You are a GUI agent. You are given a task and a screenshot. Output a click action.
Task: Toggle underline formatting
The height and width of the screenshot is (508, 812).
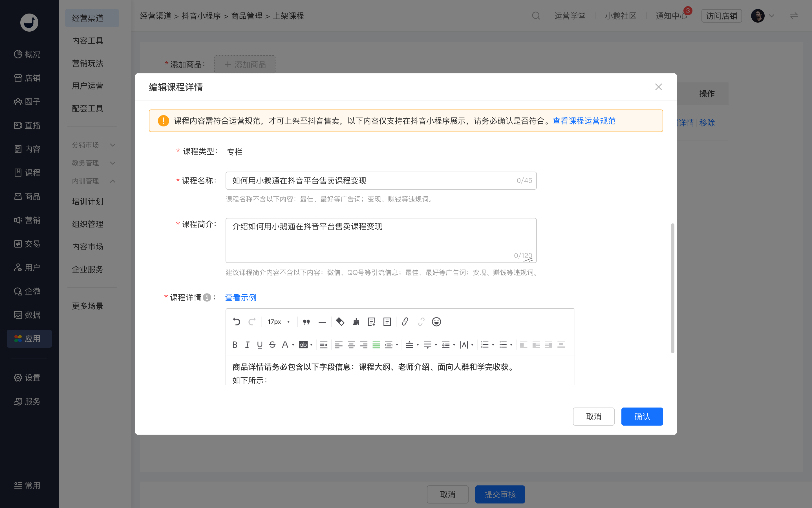tap(260, 345)
